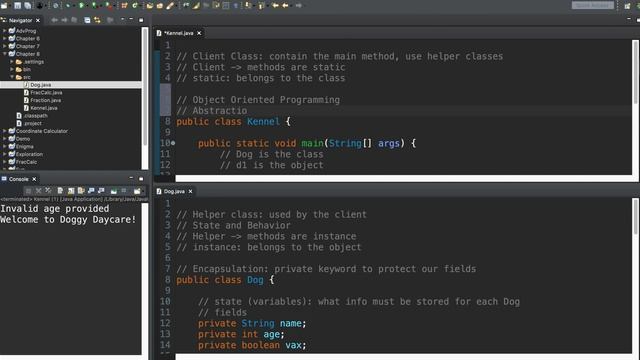The height and width of the screenshot is (360, 640).
Task: Select the Demo project
Action: tap(23, 139)
